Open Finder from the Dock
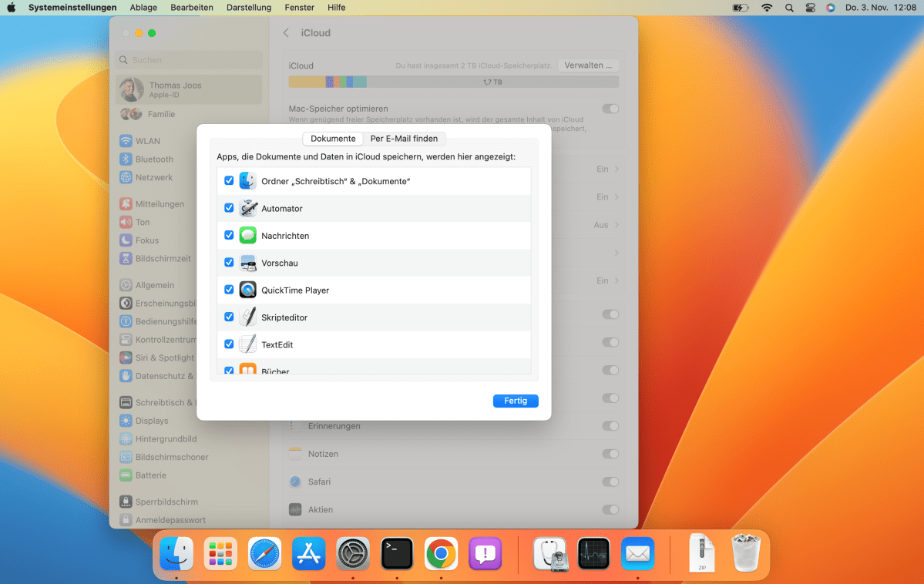Viewport: 924px width, 584px height. point(176,553)
